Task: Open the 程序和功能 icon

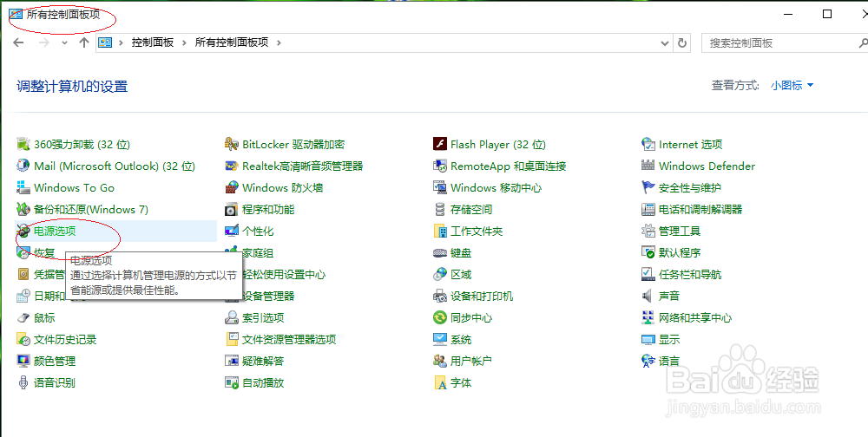Action: pyautogui.click(x=232, y=209)
